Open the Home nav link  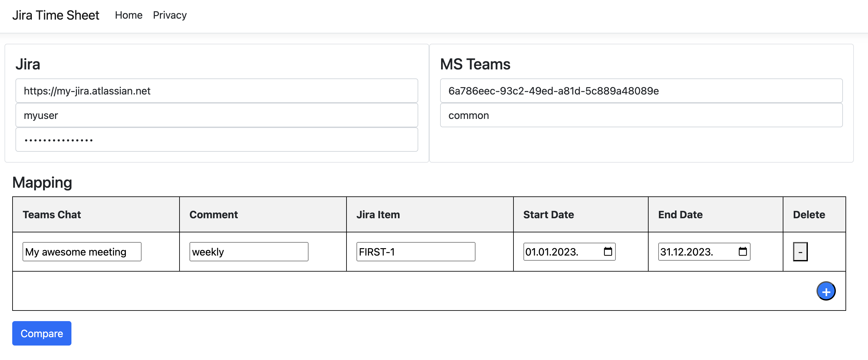point(129,15)
